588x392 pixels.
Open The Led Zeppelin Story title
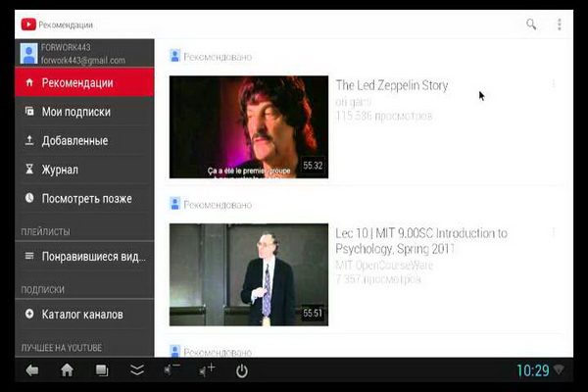(x=391, y=85)
